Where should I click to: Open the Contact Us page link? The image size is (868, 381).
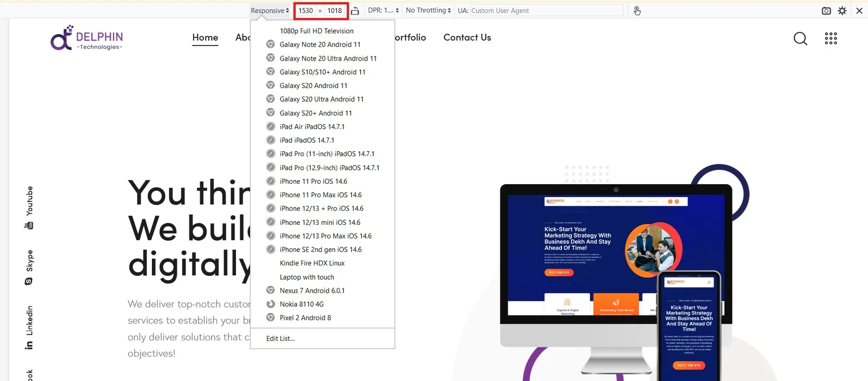pos(467,37)
